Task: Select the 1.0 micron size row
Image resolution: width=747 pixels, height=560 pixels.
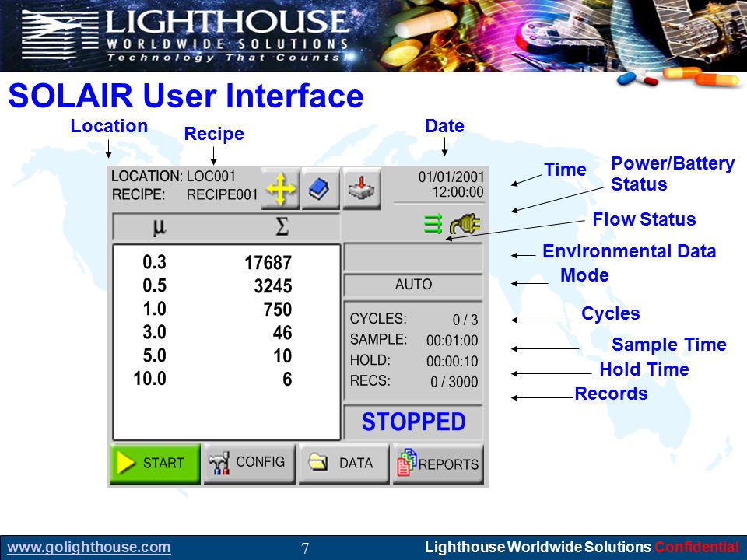Action: pos(226,309)
